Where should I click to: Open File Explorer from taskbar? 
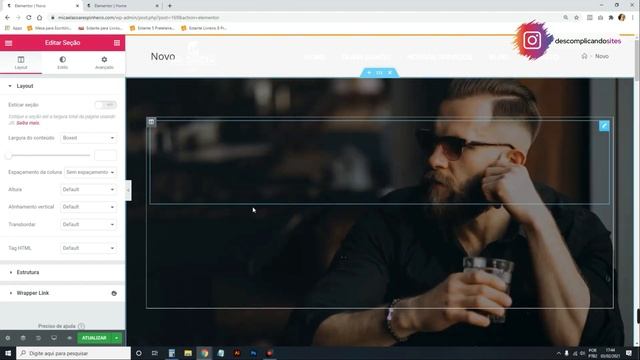(188, 353)
